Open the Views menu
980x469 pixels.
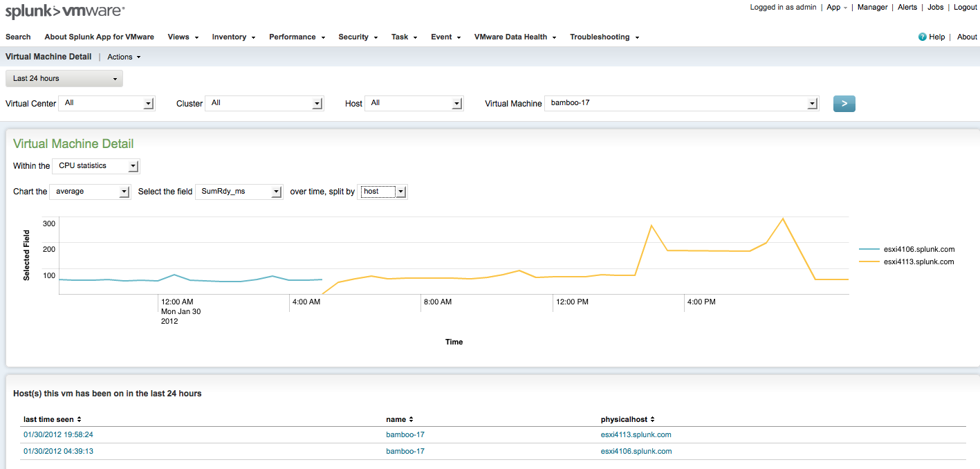point(183,37)
